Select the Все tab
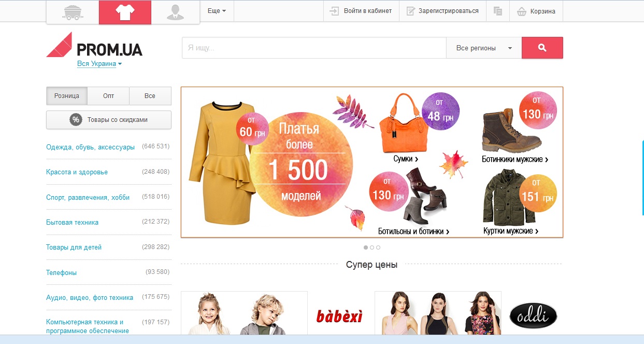Screen dimensions: 644x344 (x=150, y=96)
